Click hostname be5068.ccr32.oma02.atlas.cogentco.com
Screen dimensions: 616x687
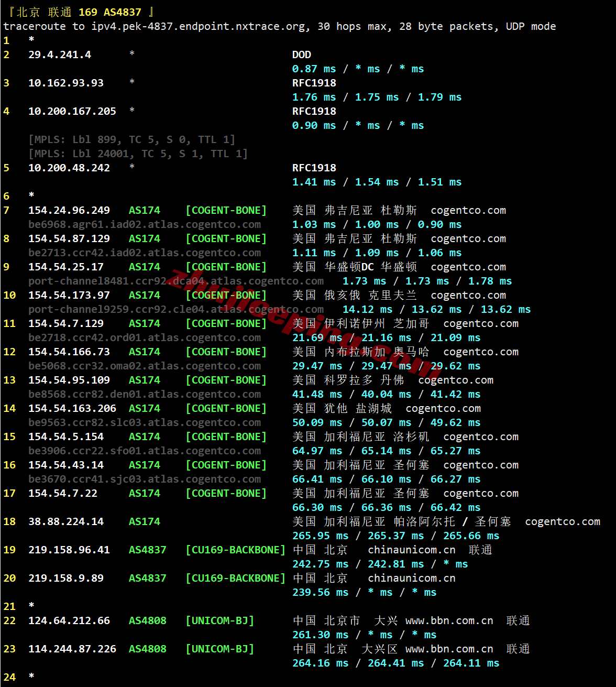coord(145,366)
